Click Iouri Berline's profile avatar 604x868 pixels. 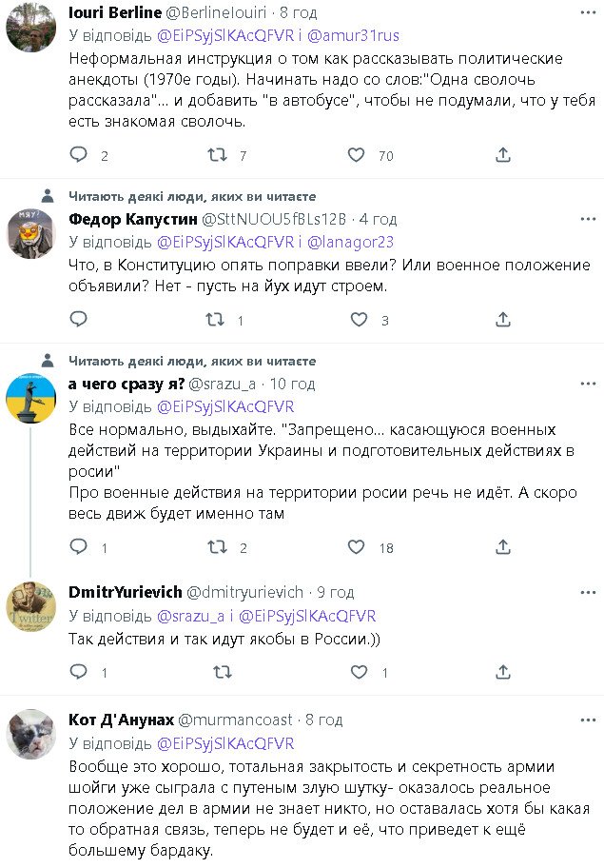pos(30,29)
